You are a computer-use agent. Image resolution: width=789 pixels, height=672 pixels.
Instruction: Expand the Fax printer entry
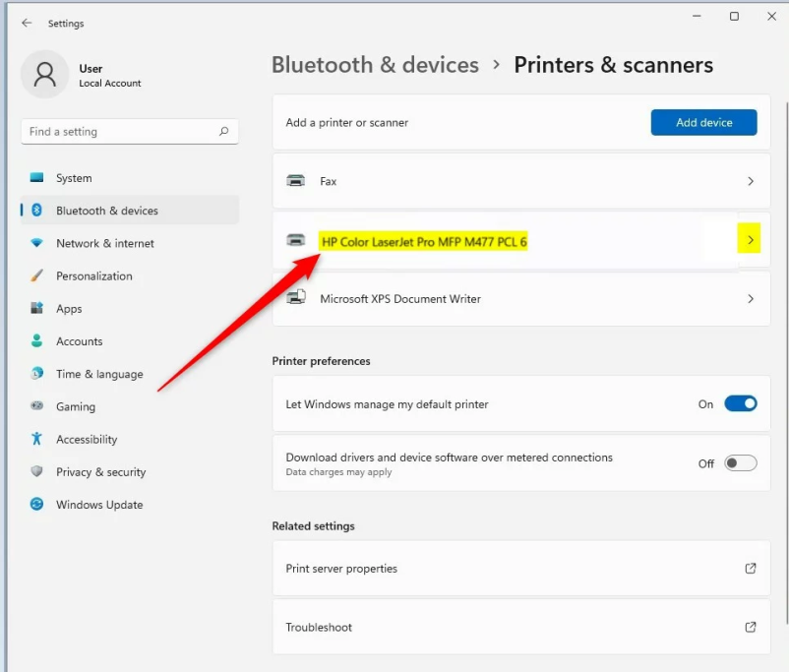coord(750,180)
